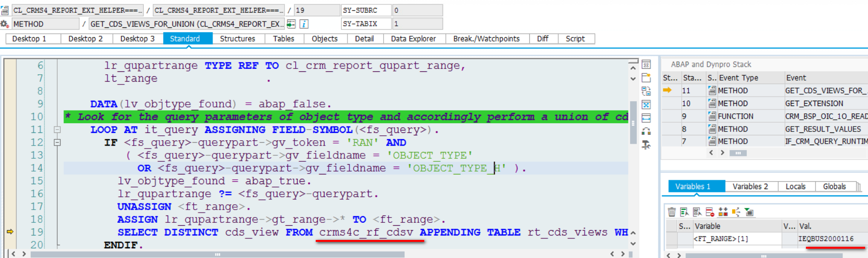Screen dimensions: 868x258
Task: Click the maximize horizontally icon with the double arrow
Action: point(646,118)
